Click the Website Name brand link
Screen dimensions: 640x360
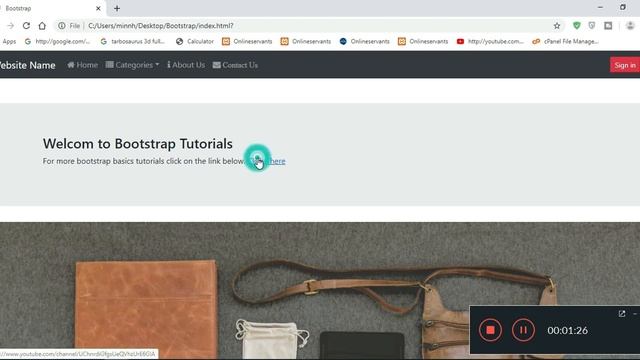(x=27, y=65)
